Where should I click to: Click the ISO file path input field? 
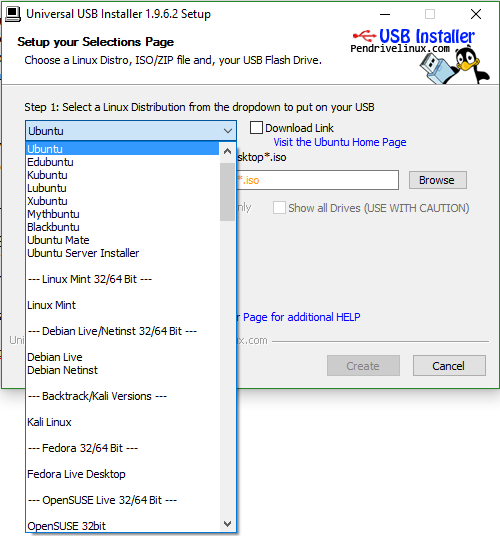pos(317,180)
